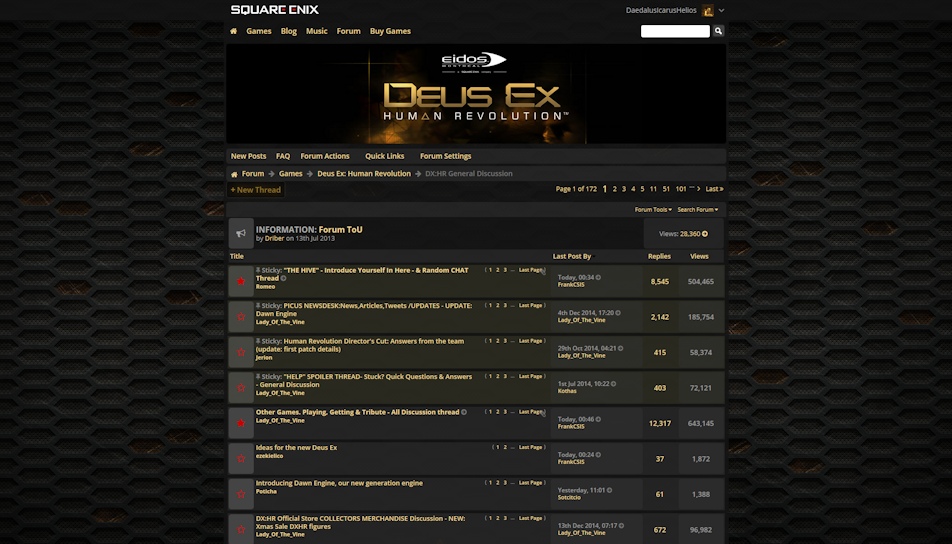This screenshot has width=952, height=544.
Task: Click the search input field
Action: (x=675, y=31)
